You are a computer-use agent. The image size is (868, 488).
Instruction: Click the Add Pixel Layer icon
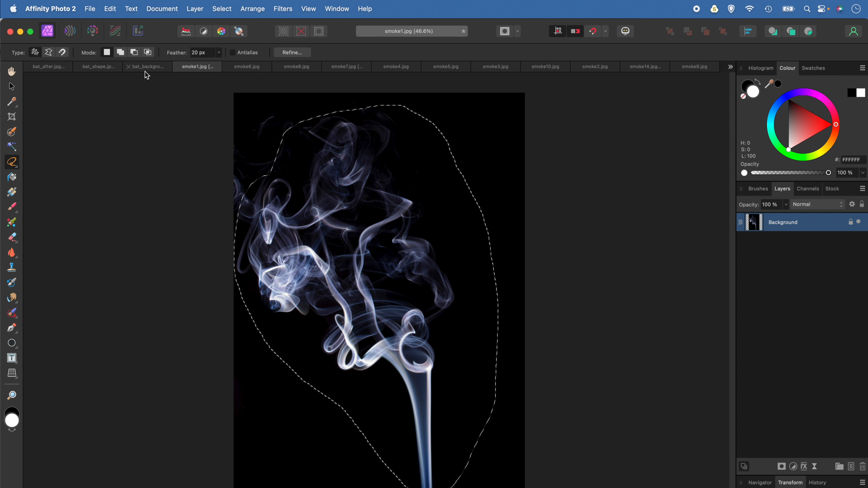(851, 466)
